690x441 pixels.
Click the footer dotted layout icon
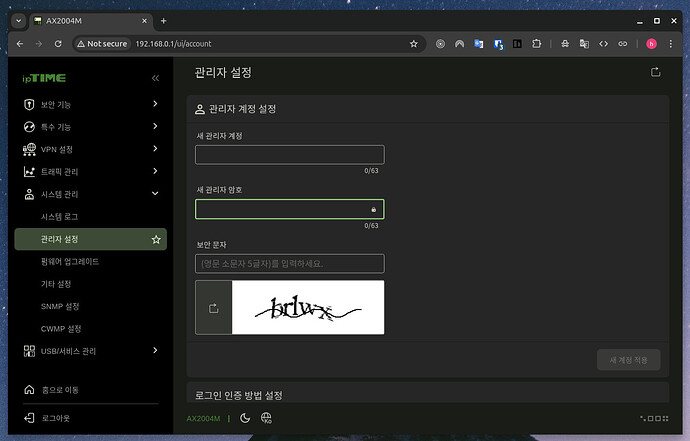654,418
